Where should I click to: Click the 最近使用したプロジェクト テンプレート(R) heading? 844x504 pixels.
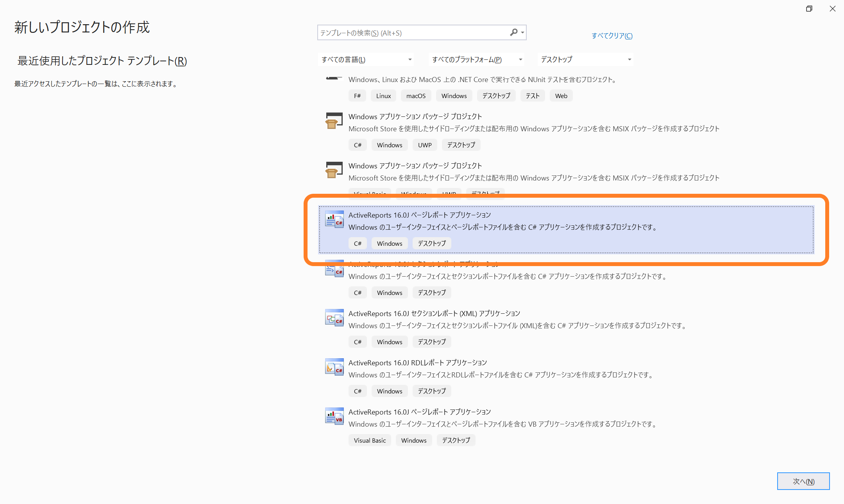(102, 61)
